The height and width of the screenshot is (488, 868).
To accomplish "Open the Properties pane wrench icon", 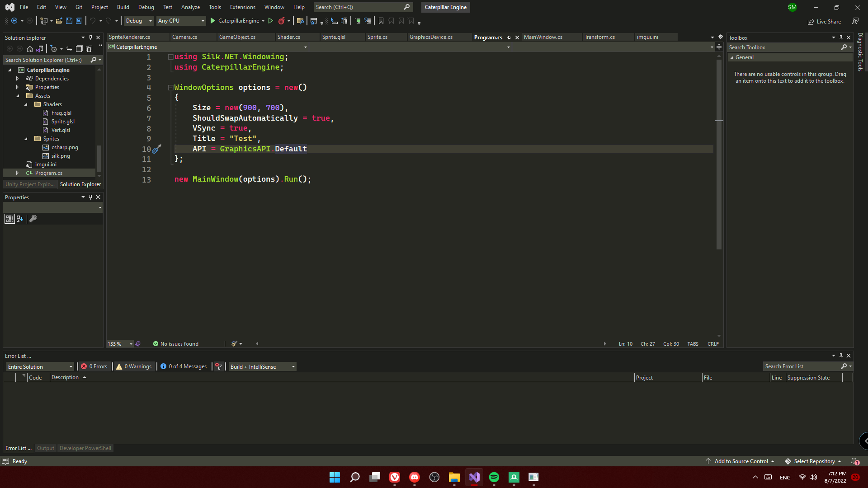I will [x=33, y=219].
